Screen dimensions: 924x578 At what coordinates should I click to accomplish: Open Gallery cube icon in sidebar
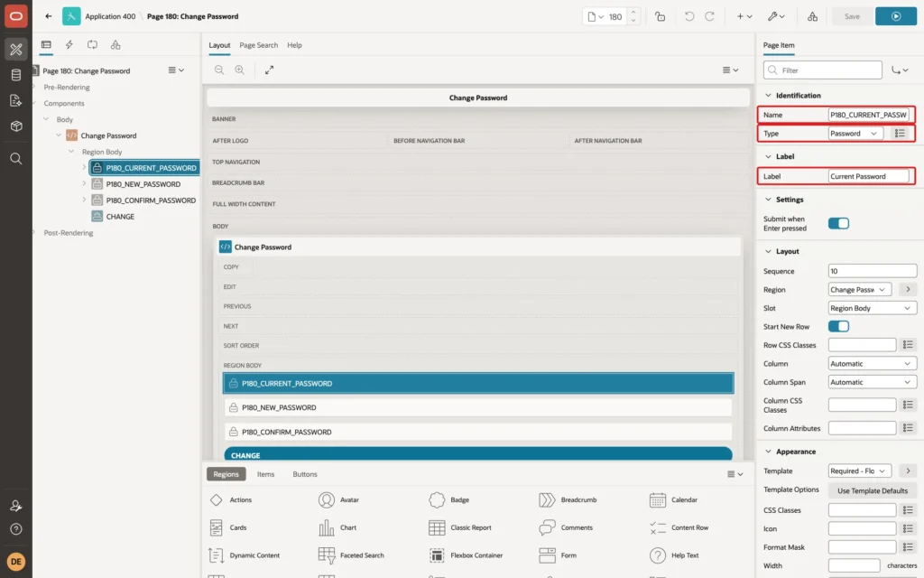[x=16, y=126]
